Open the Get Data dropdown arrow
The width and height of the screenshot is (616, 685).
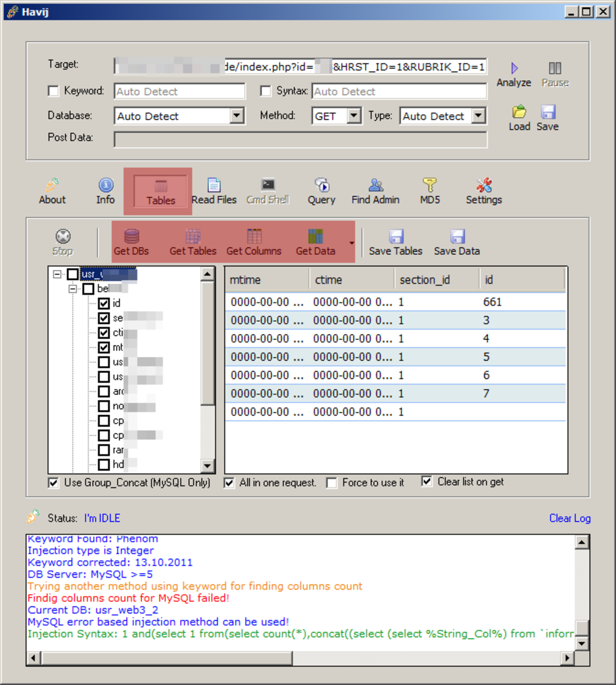point(351,243)
